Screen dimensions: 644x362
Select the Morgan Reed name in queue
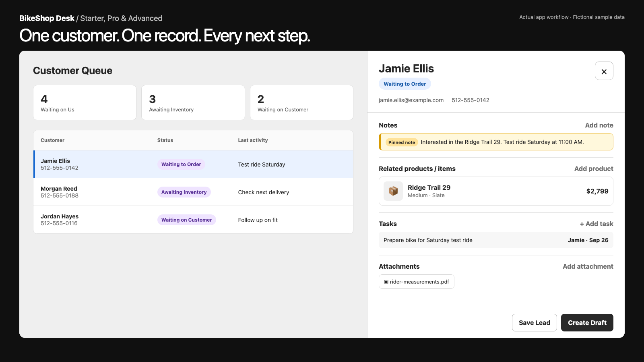59,189
